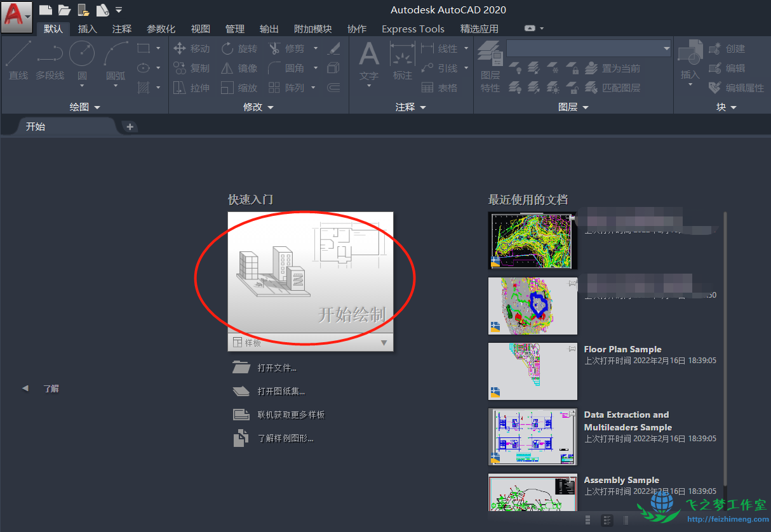
Task: Expand the Layers (图层) panel
Action: click(575, 107)
